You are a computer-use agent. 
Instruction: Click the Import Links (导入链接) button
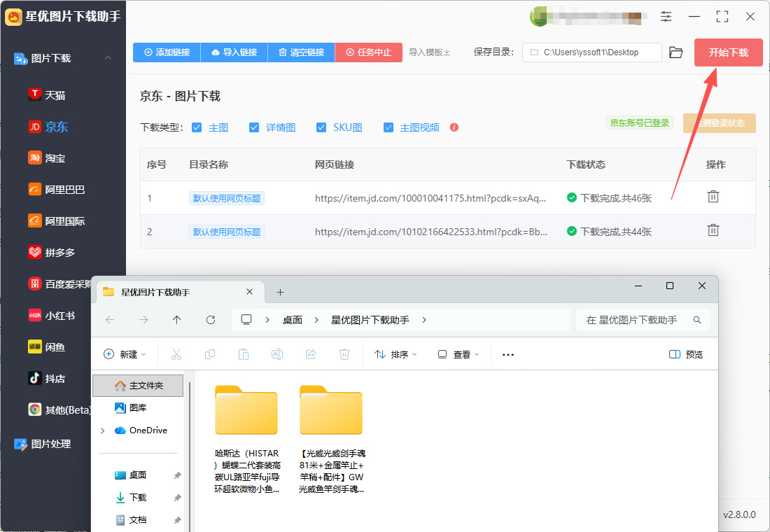pos(234,52)
